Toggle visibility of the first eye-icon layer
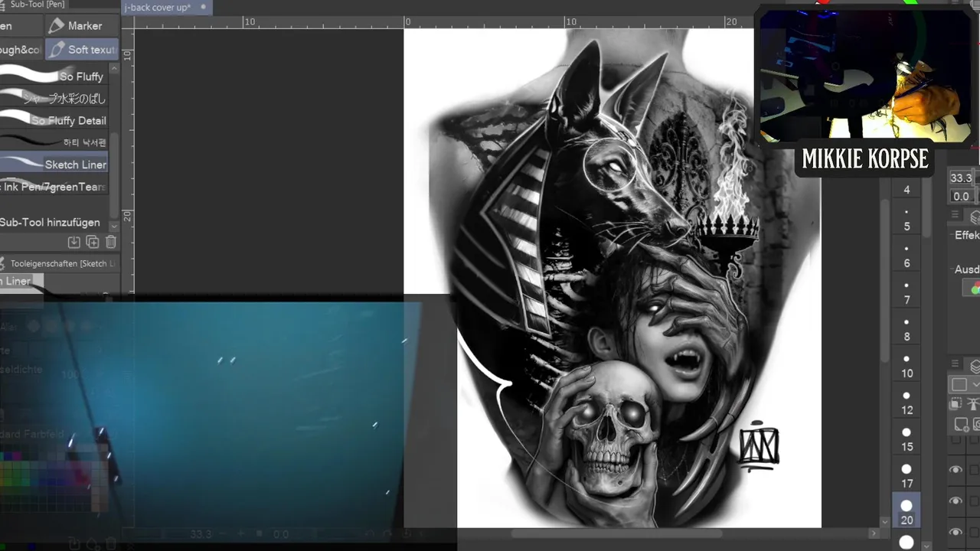 click(956, 470)
